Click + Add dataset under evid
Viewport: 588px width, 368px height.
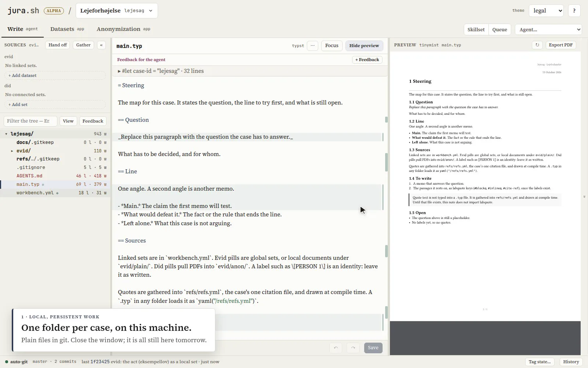pos(55,75)
